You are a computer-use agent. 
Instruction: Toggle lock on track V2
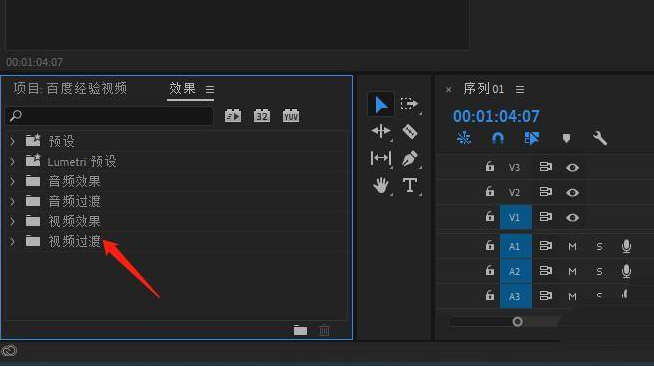tap(490, 191)
